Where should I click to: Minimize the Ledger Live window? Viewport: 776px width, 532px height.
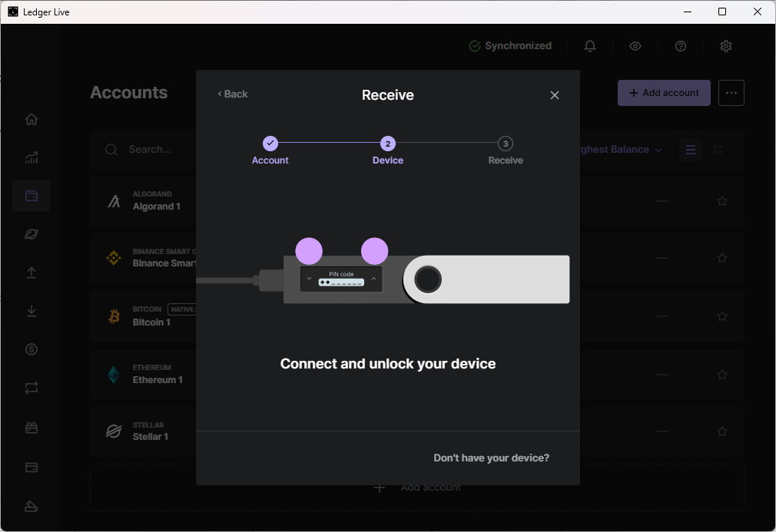point(688,12)
